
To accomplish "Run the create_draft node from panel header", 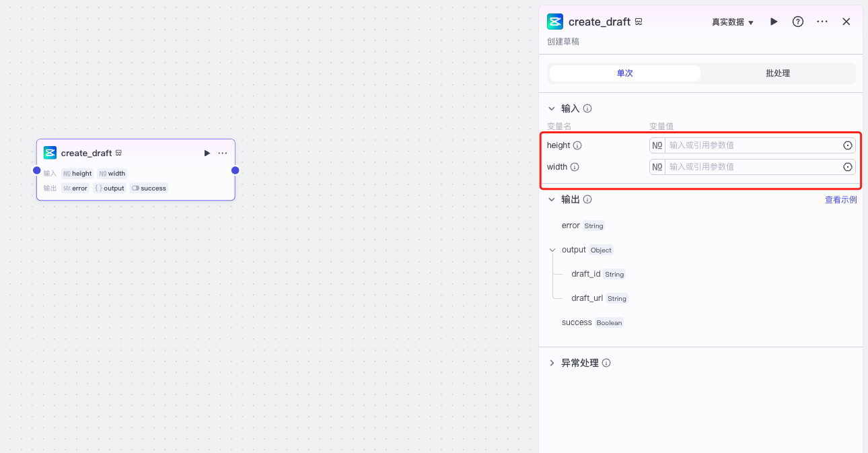I will click(774, 22).
